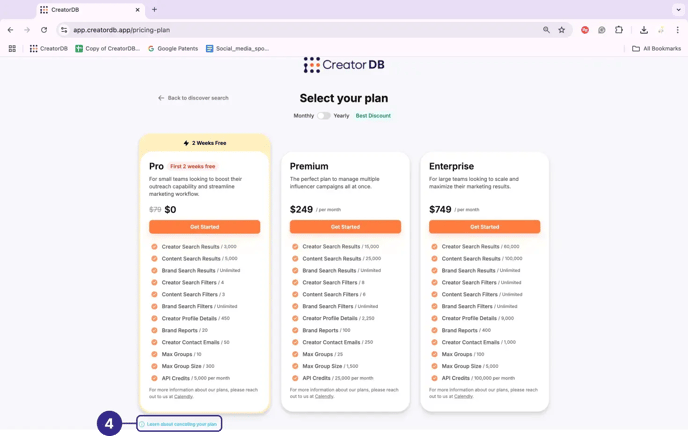This screenshot has width=688, height=436.
Task: Reload the page with the refresh icon
Action: pos(44,30)
